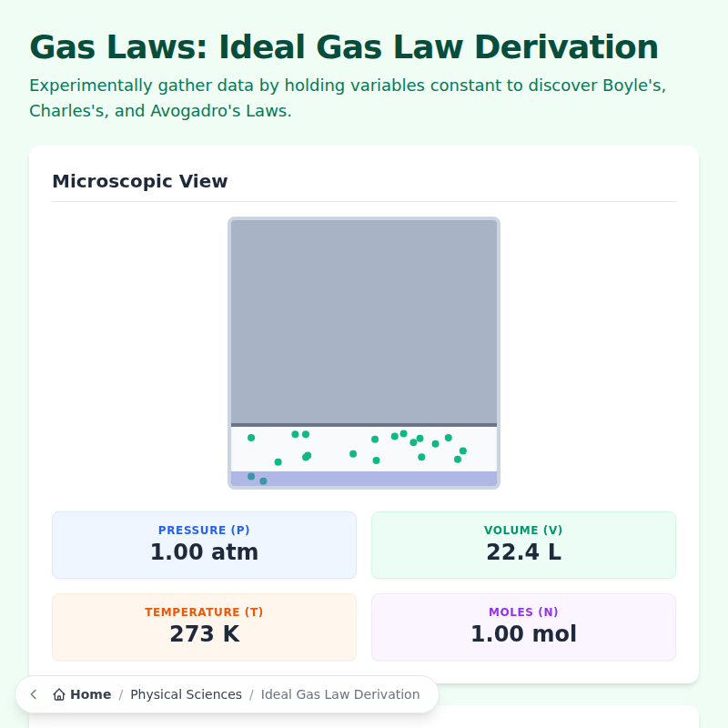Click the blue base of the gas container
This screenshot has width=728, height=728.
(364, 476)
